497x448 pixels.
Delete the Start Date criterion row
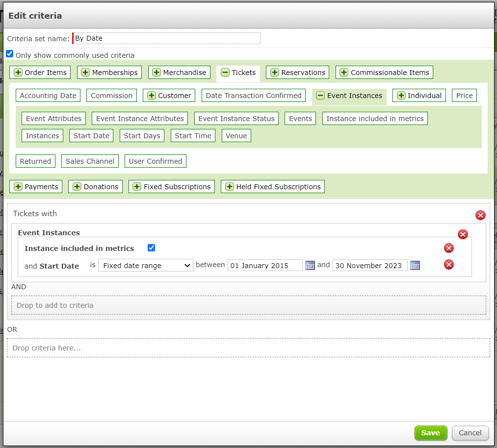pos(449,264)
